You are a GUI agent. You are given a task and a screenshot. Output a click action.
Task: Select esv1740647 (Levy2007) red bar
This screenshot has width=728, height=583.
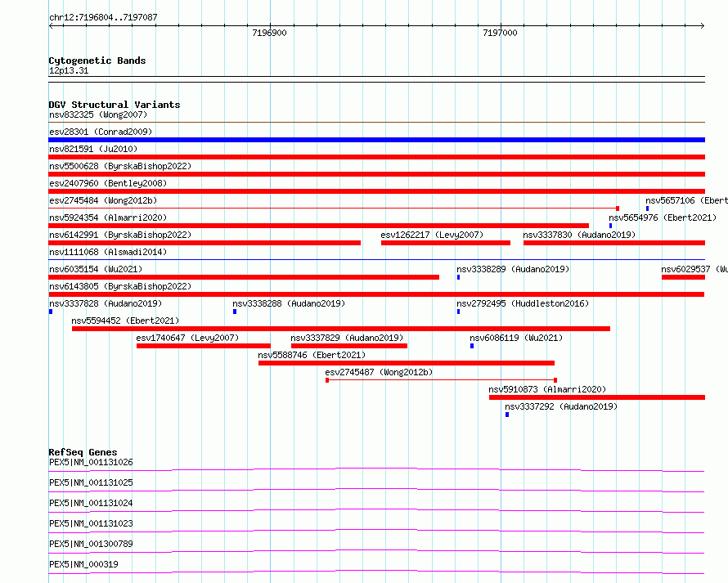pos(204,346)
